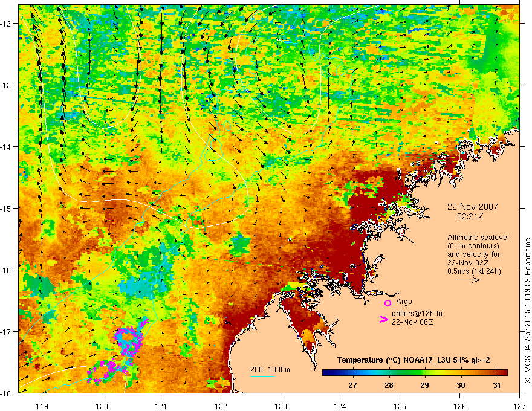Click the IMOS copyright timestamp text
This screenshot has height=411, width=532.
coord(527,310)
